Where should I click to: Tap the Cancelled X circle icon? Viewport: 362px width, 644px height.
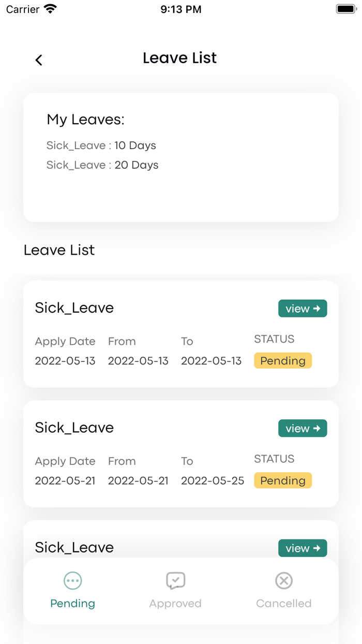click(x=283, y=580)
